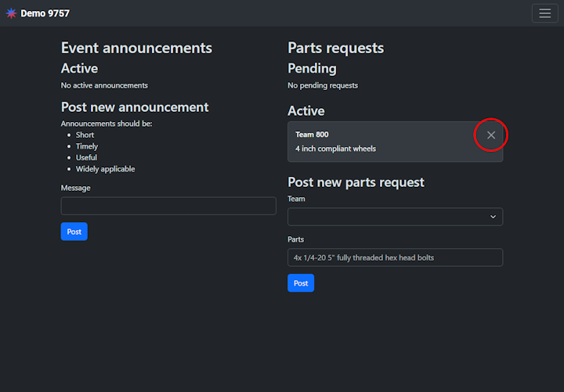The width and height of the screenshot is (564, 392).
Task: Click the Message field label
Action: point(76,188)
